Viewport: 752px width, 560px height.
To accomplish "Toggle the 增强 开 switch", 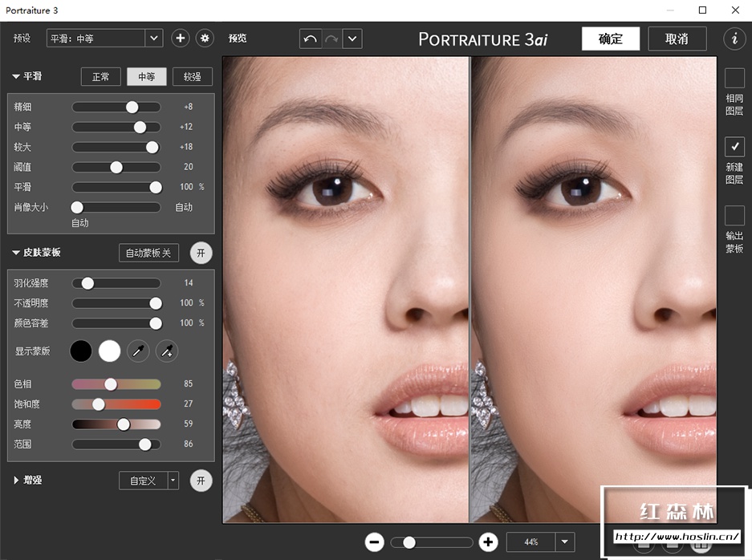I will click(x=201, y=481).
